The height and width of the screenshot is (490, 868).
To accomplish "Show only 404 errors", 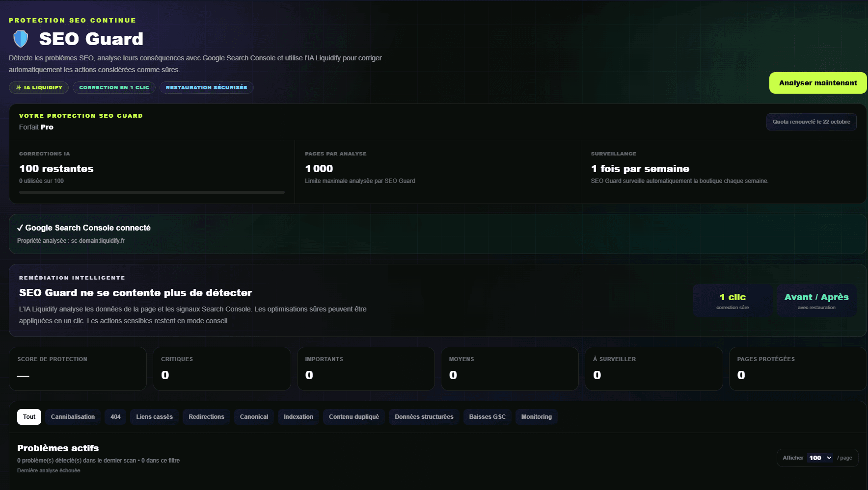I will 115,417.
